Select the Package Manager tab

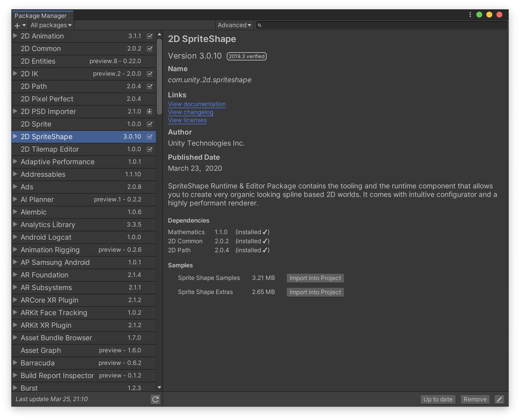41,16
